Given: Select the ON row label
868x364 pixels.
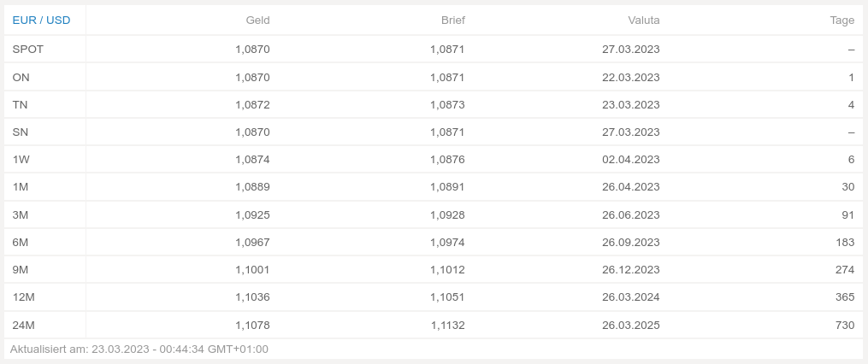Looking at the screenshot, I should click(x=21, y=77).
